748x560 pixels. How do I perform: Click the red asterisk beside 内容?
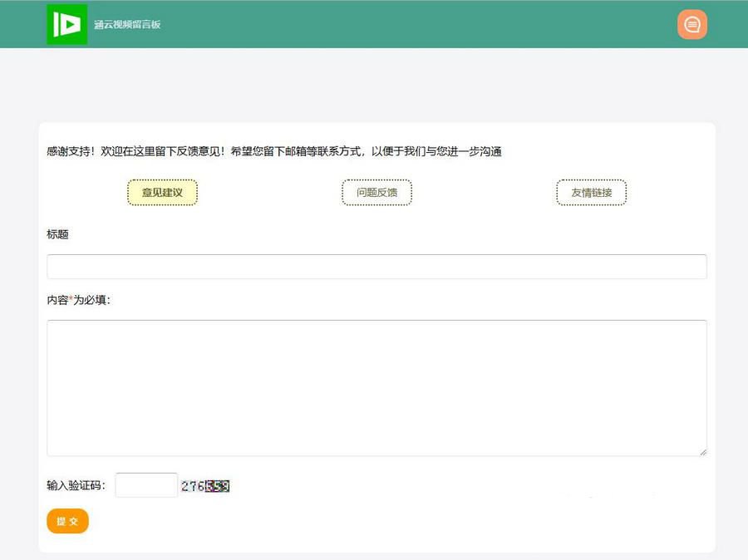(x=71, y=299)
